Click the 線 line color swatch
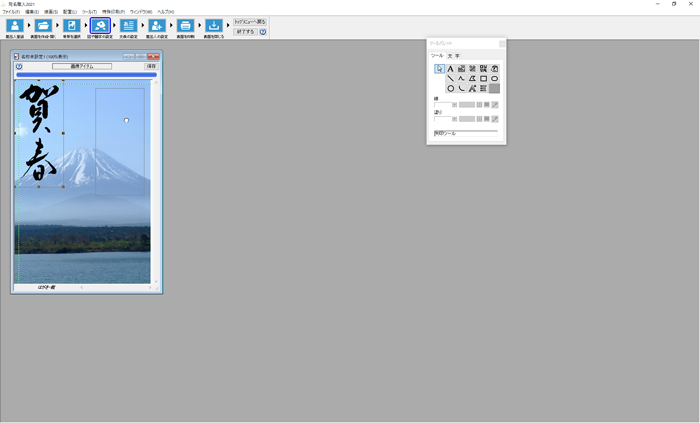The width and height of the screenshot is (700, 423). point(466,104)
